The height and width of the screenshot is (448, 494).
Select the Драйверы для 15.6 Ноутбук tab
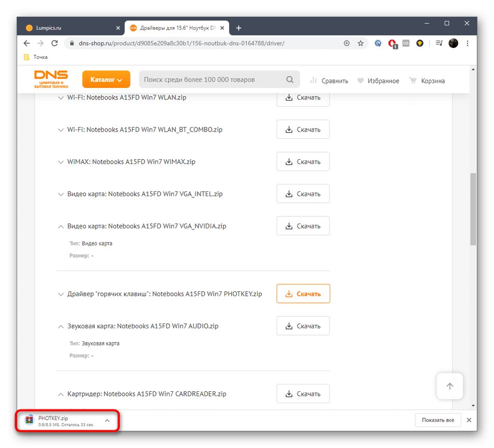(177, 28)
